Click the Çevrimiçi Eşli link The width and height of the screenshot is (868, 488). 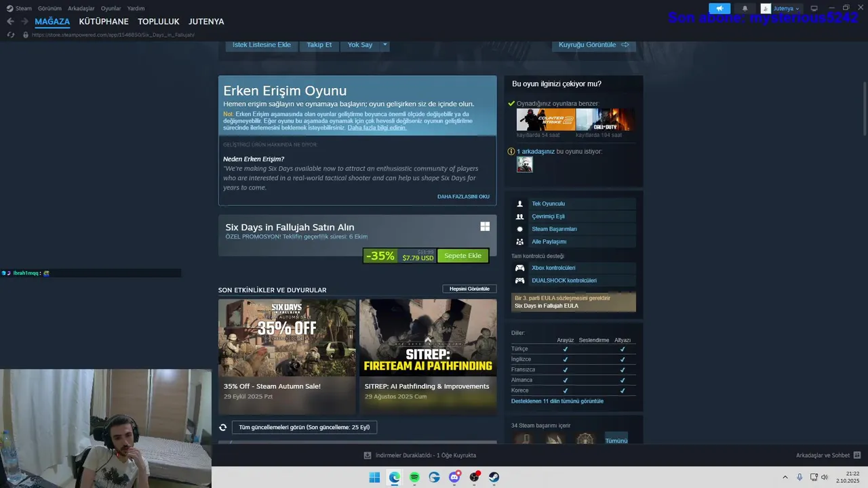548,216
